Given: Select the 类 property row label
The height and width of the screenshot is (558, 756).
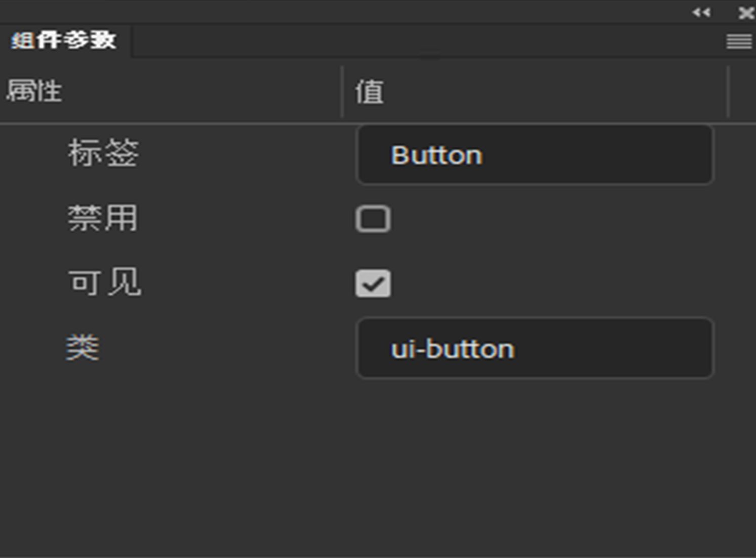Looking at the screenshot, I should click(x=83, y=348).
